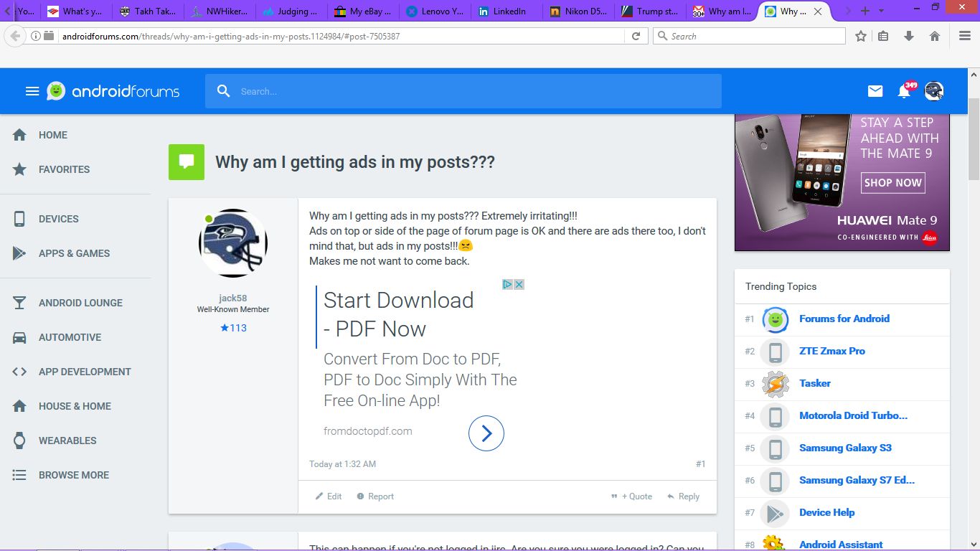Open the Firefox downloads arrow icon
Screen dimensions: 980x551
coord(909,36)
